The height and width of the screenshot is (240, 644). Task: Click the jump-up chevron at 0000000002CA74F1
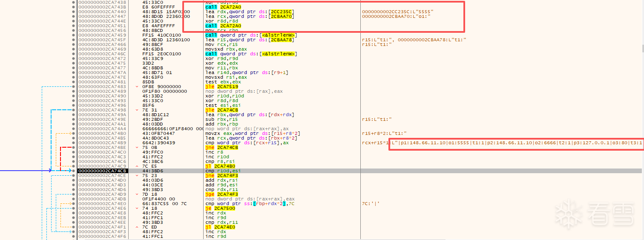point(137,227)
